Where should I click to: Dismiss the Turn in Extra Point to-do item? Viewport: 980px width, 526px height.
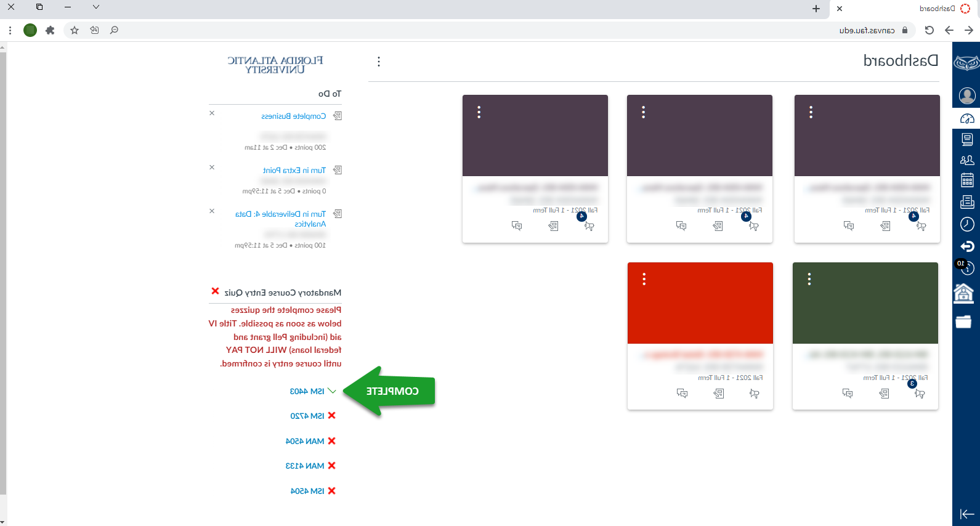click(212, 168)
